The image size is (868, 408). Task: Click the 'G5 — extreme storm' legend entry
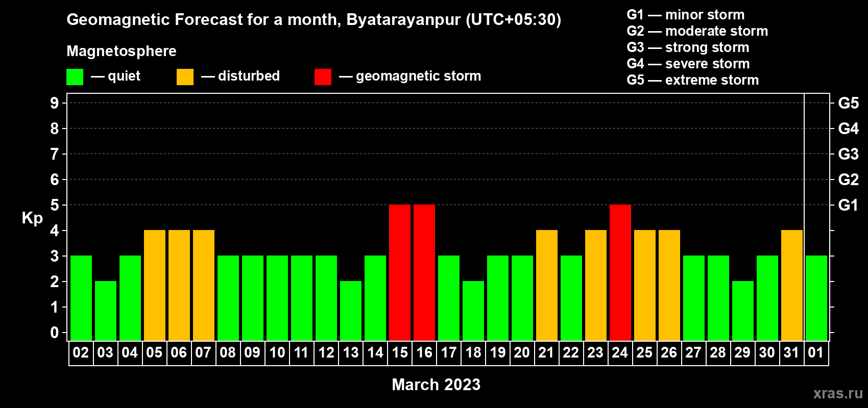pyautogui.click(x=693, y=80)
